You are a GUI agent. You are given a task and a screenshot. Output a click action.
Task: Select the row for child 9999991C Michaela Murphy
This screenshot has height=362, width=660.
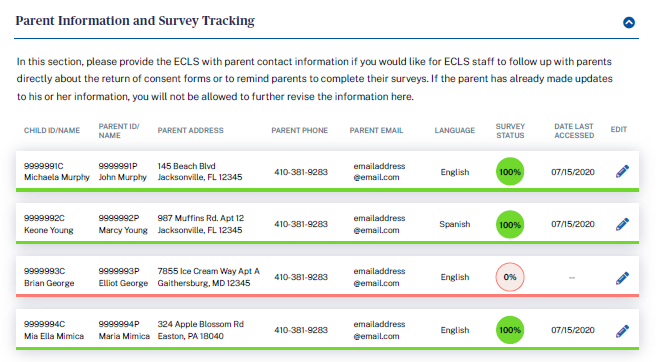pyautogui.click(x=327, y=171)
